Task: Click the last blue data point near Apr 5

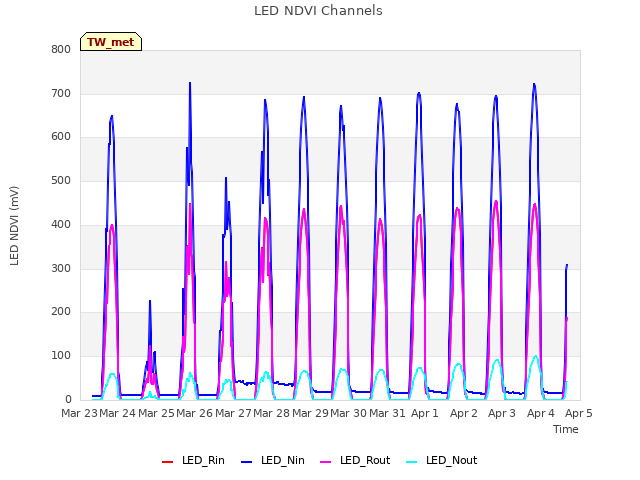Action: pos(567,265)
